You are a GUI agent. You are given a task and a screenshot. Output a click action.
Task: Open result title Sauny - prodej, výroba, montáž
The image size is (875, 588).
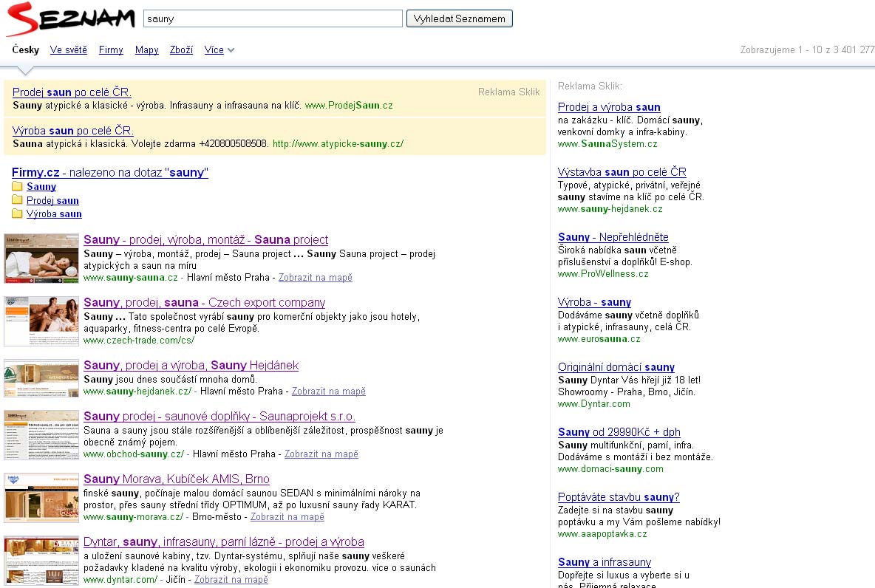206,240
